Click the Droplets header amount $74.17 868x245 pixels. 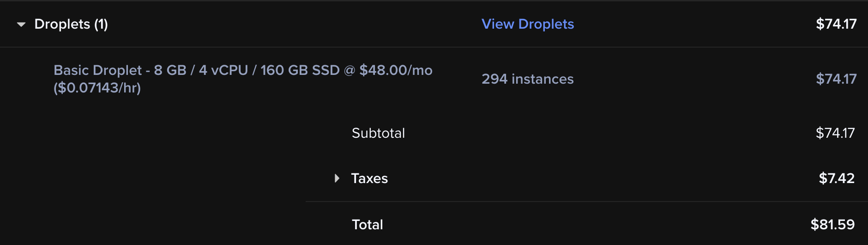pos(836,24)
